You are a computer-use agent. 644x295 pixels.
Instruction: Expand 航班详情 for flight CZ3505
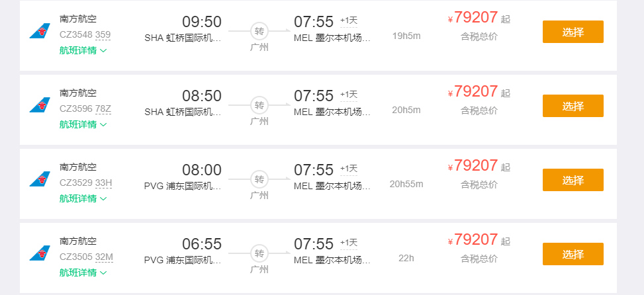(x=83, y=273)
